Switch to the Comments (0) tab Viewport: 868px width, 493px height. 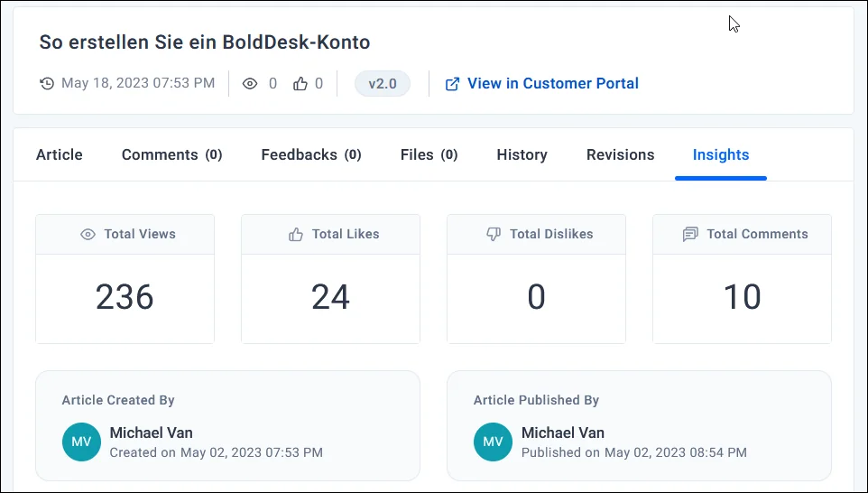(171, 154)
